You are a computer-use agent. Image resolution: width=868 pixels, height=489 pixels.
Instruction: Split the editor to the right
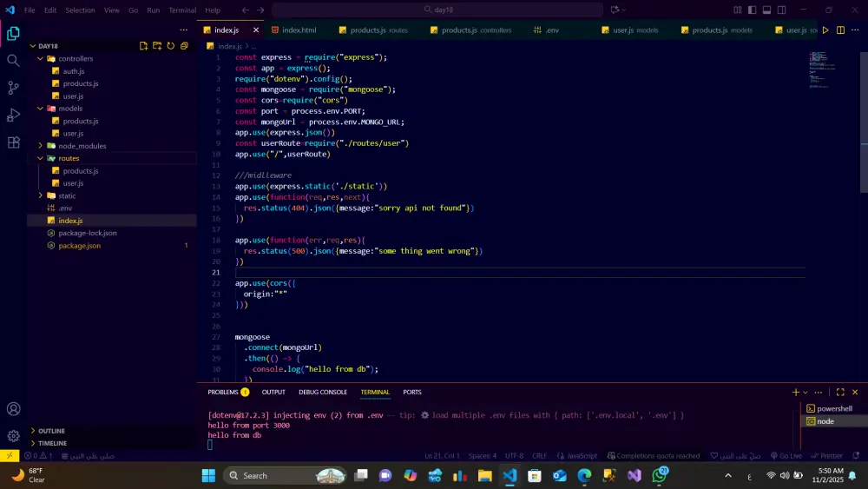[x=840, y=30]
